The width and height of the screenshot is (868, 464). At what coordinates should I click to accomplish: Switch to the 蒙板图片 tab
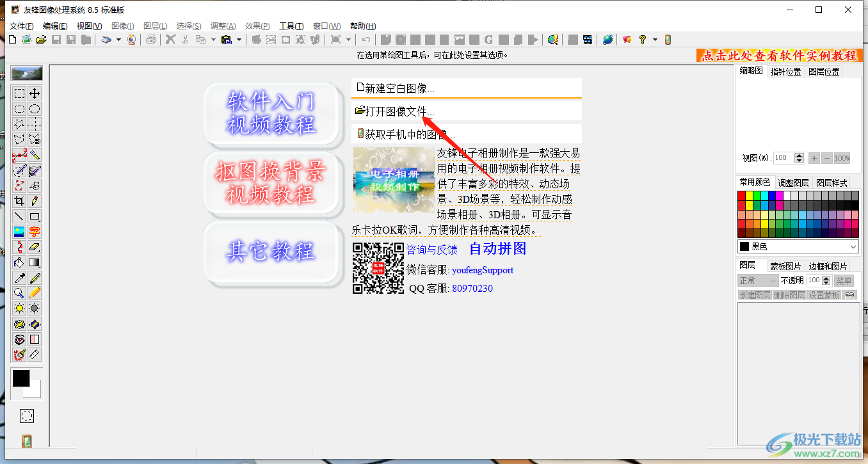785,266
